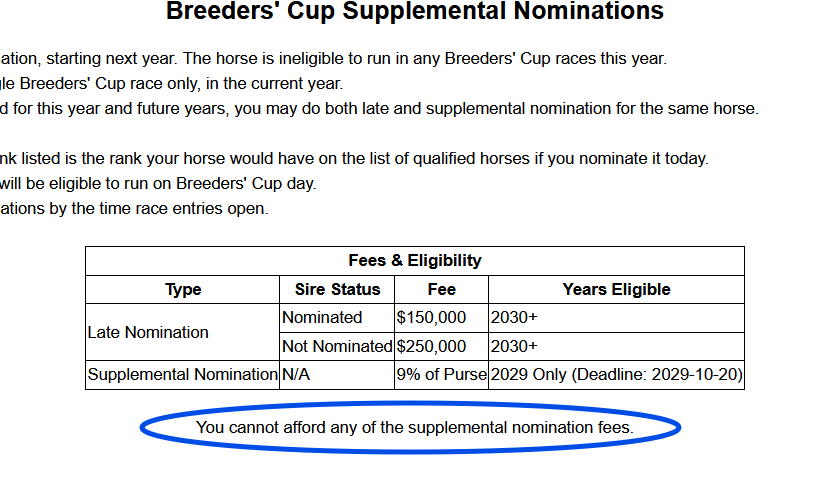The height and width of the screenshot is (487, 838).
Task: Click the $250,000 fee cell
Action: tap(431, 346)
